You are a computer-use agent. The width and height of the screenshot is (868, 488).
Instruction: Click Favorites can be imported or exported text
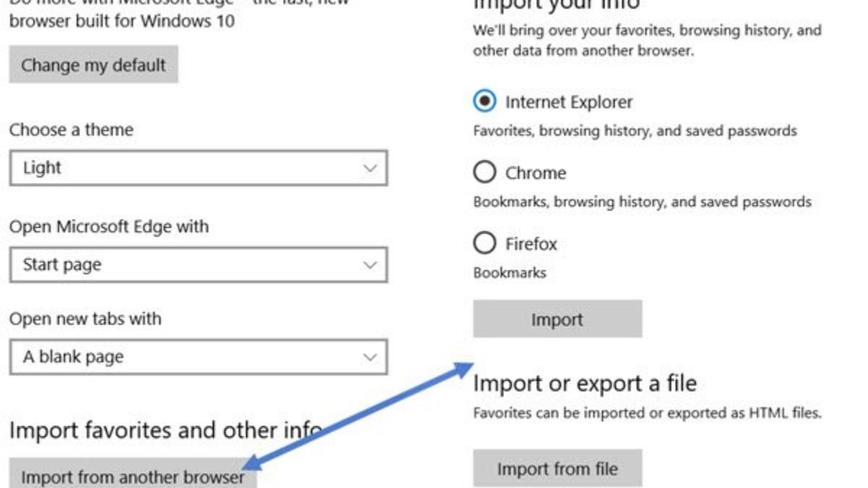pyautogui.click(x=647, y=414)
